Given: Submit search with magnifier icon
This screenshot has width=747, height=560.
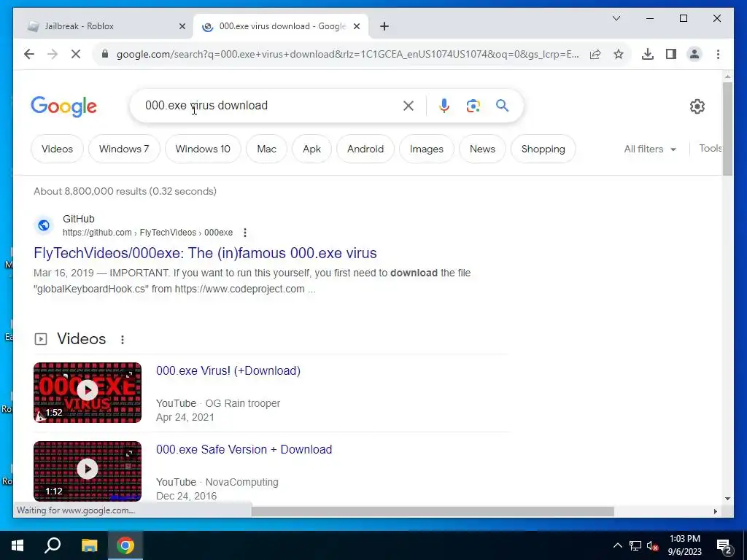Looking at the screenshot, I should [502, 105].
